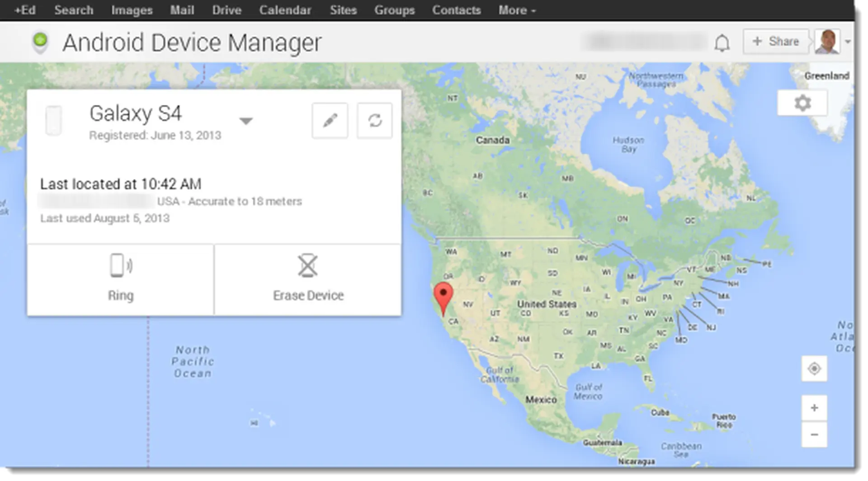Open the device selector dropdown arrow

(x=246, y=121)
